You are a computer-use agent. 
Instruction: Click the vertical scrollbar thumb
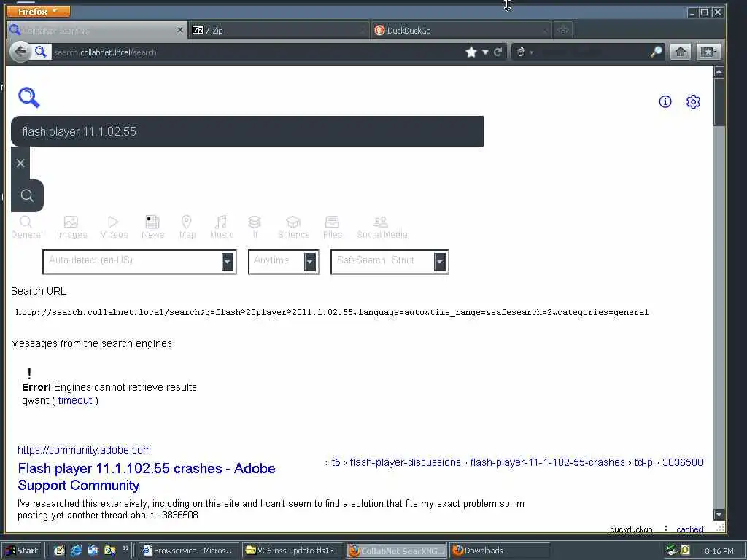click(x=719, y=102)
